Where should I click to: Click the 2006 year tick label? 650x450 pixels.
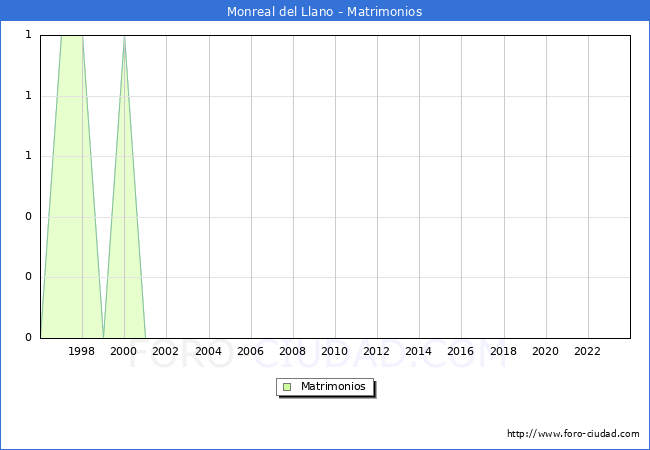[x=250, y=352]
